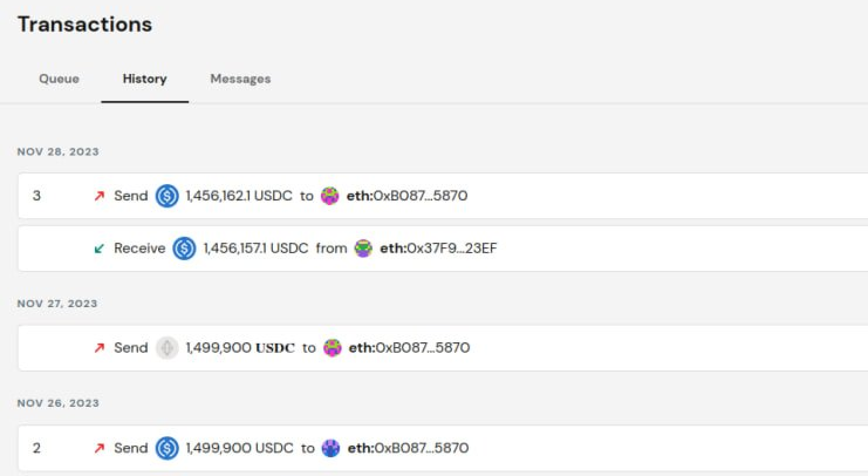Click recipient avatar in nonce 3 Send row
The width and height of the screenshot is (868, 476).
[x=330, y=196]
